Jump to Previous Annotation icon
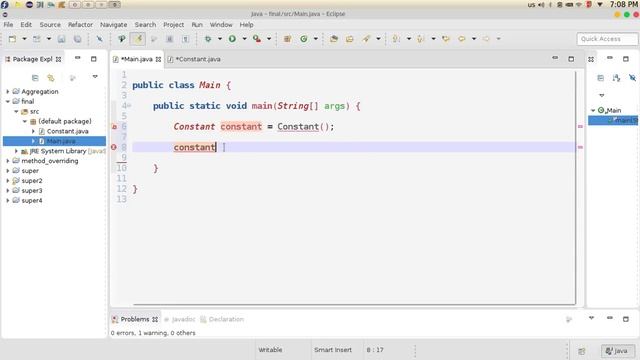This screenshot has width=640, height=360. [421, 39]
